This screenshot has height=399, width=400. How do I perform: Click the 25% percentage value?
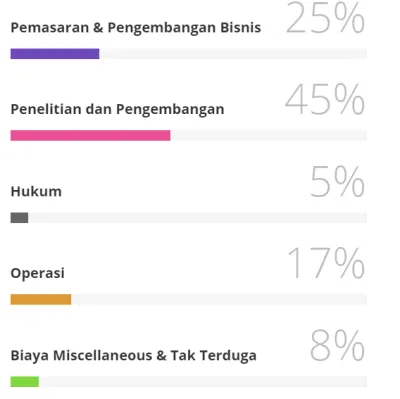point(325,18)
